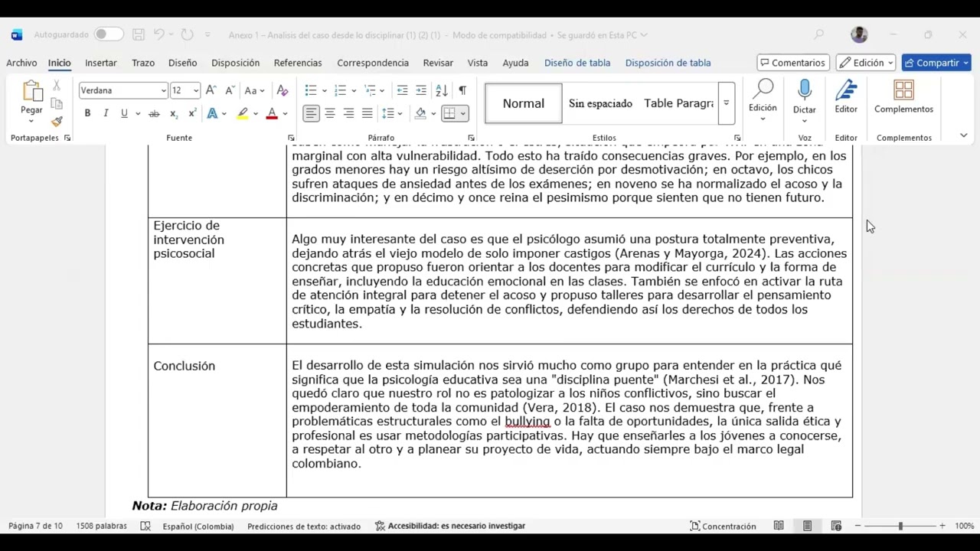Click accessibility status in status bar

coord(449,526)
